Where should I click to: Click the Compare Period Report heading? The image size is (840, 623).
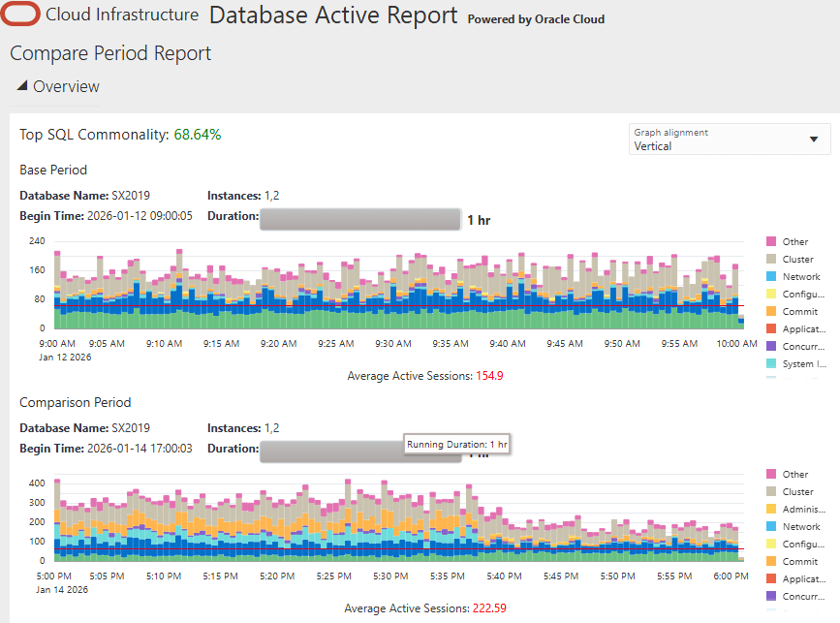109,53
